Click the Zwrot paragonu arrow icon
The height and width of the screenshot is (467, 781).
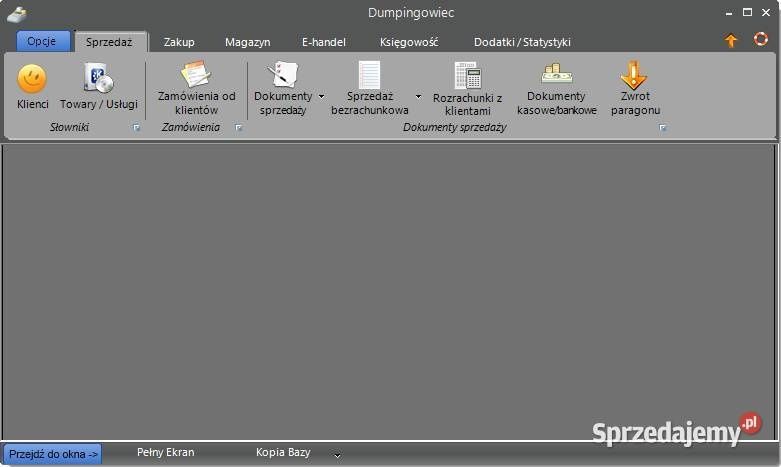[634, 75]
